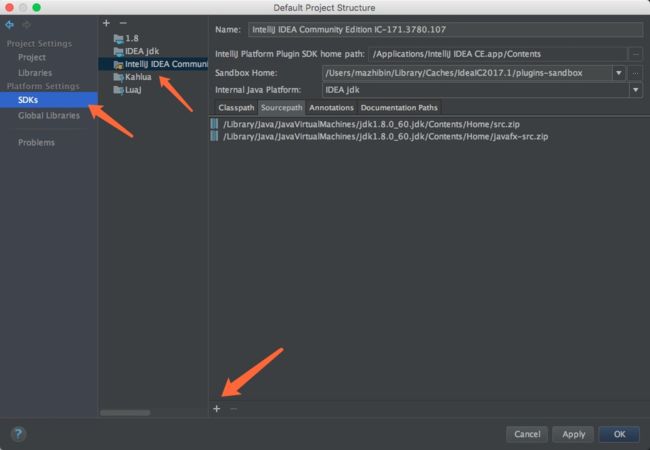Click the Sandbox Home path field
Viewport: 650px width, 450px height.
(467, 73)
